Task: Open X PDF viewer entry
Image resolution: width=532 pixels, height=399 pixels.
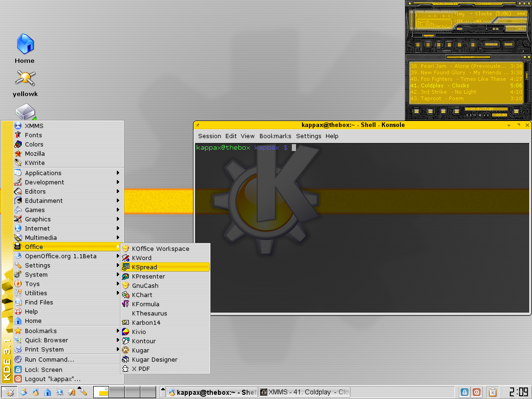Action: (x=165, y=369)
